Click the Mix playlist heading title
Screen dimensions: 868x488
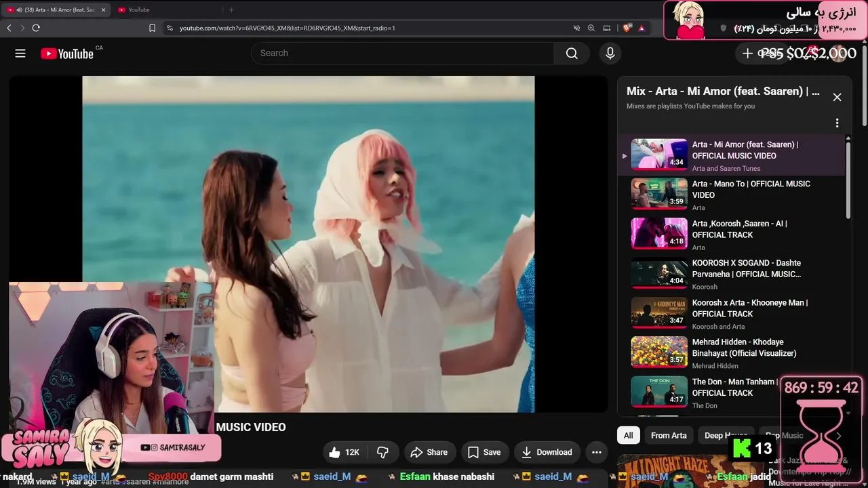723,91
